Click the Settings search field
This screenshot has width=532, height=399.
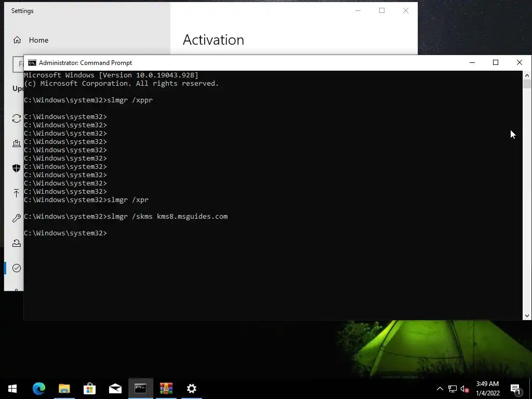click(x=18, y=64)
